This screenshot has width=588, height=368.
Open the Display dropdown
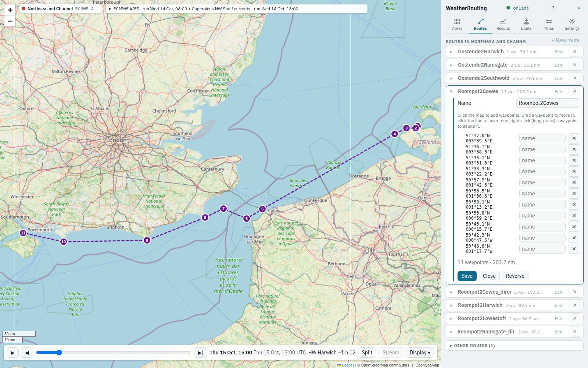coord(420,353)
